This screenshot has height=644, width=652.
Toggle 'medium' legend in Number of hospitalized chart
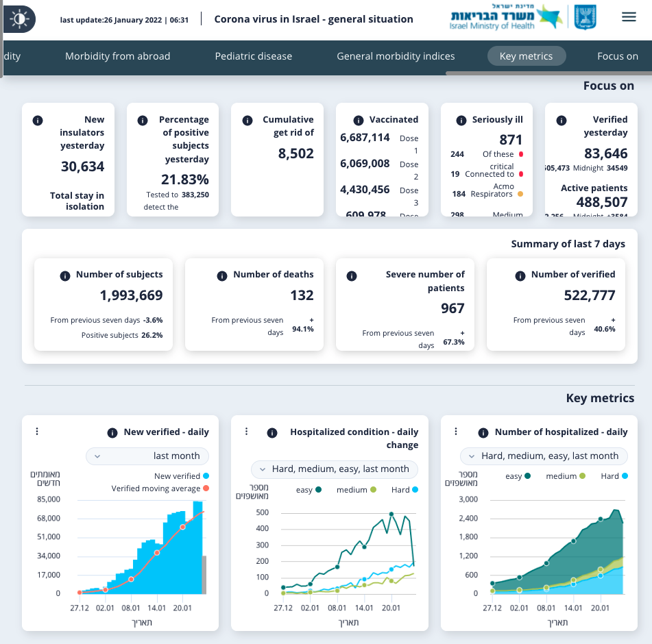pyautogui.click(x=566, y=476)
